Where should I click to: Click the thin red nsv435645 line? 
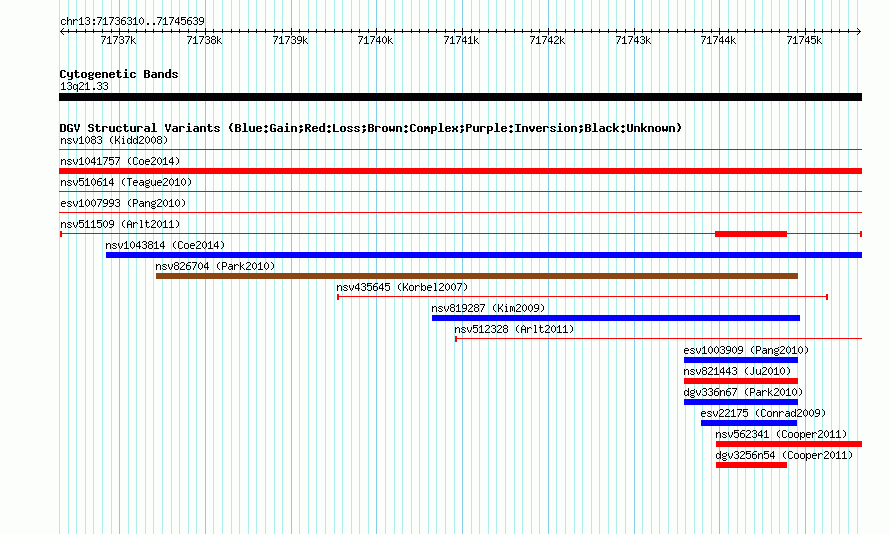(582, 297)
